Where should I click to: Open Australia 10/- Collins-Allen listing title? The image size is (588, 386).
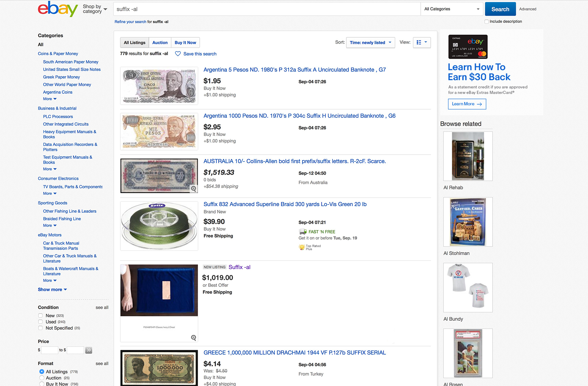click(x=295, y=161)
